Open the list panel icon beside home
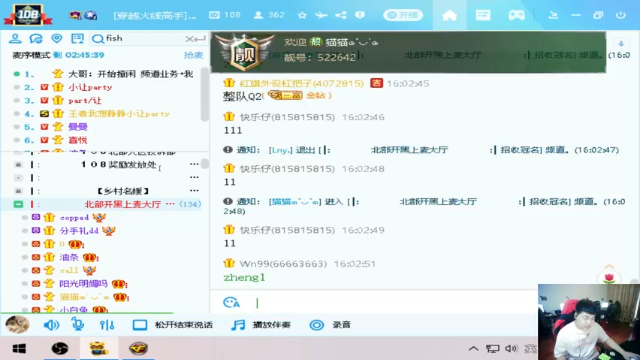This screenshot has width=640, height=360. coord(483,16)
